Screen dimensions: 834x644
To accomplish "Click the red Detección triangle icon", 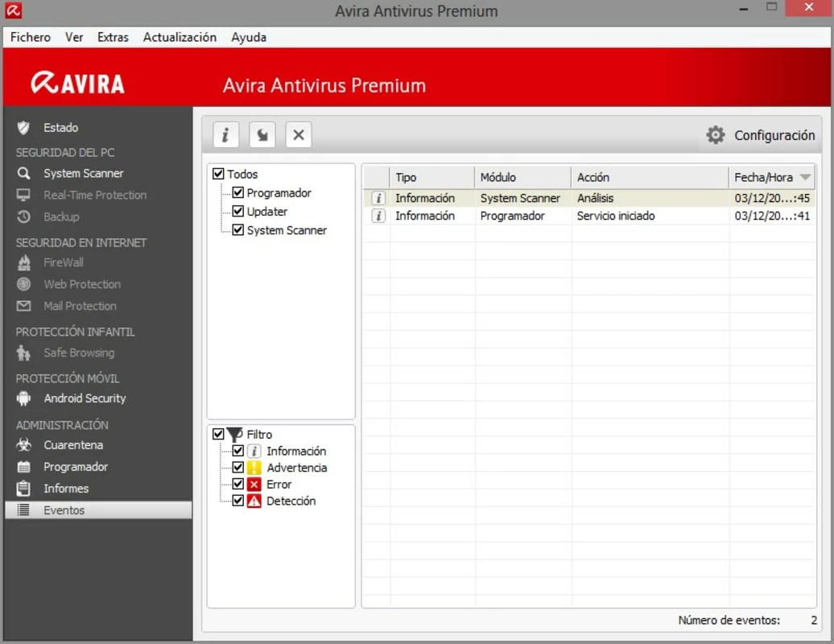I will click(x=254, y=501).
